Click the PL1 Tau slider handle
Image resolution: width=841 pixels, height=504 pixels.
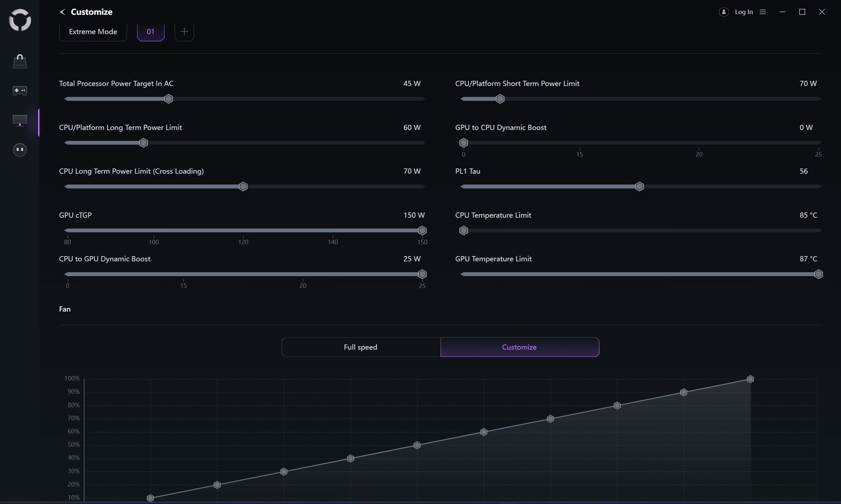click(639, 187)
